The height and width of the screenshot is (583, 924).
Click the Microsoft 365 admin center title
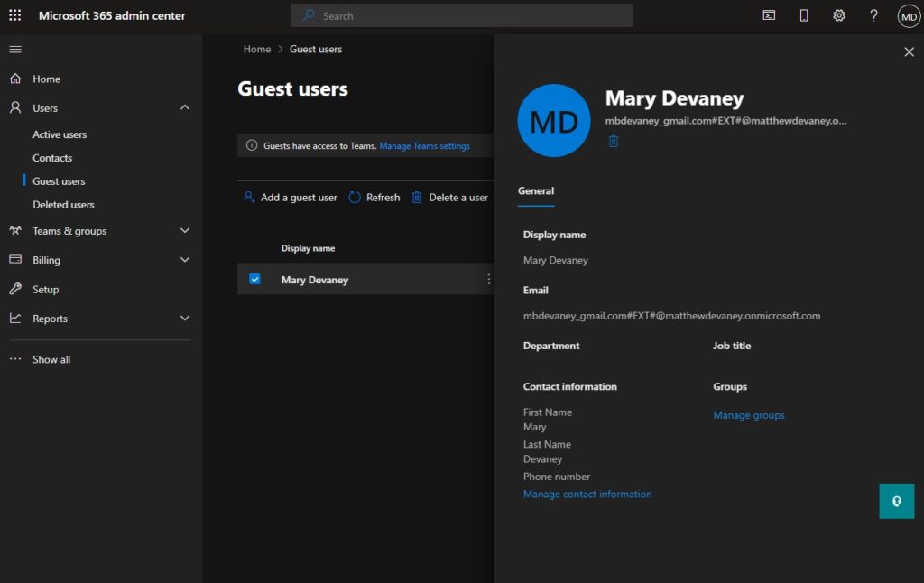[x=112, y=16]
